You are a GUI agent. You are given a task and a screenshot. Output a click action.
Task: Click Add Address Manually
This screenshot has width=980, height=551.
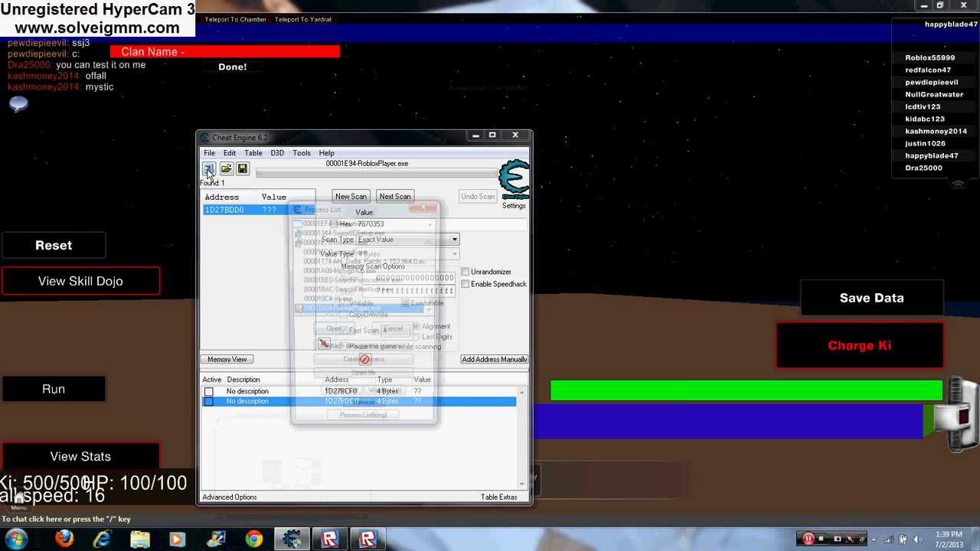(494, 360)
